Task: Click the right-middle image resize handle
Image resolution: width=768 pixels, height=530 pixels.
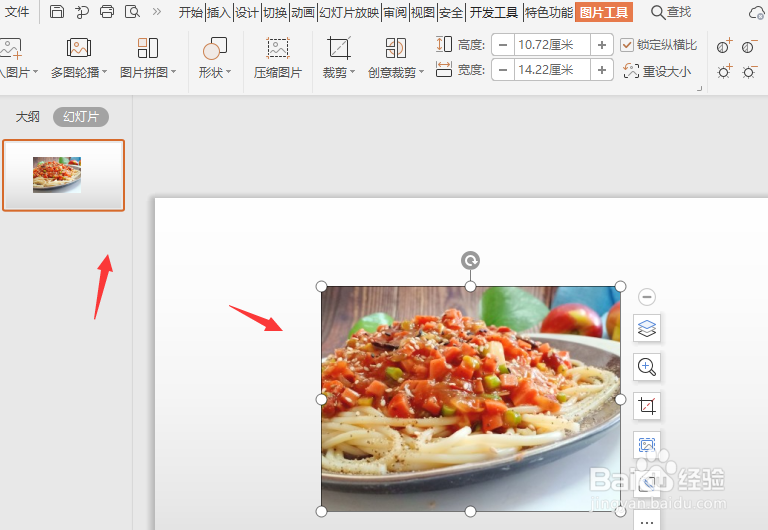Action: [621, 400]
